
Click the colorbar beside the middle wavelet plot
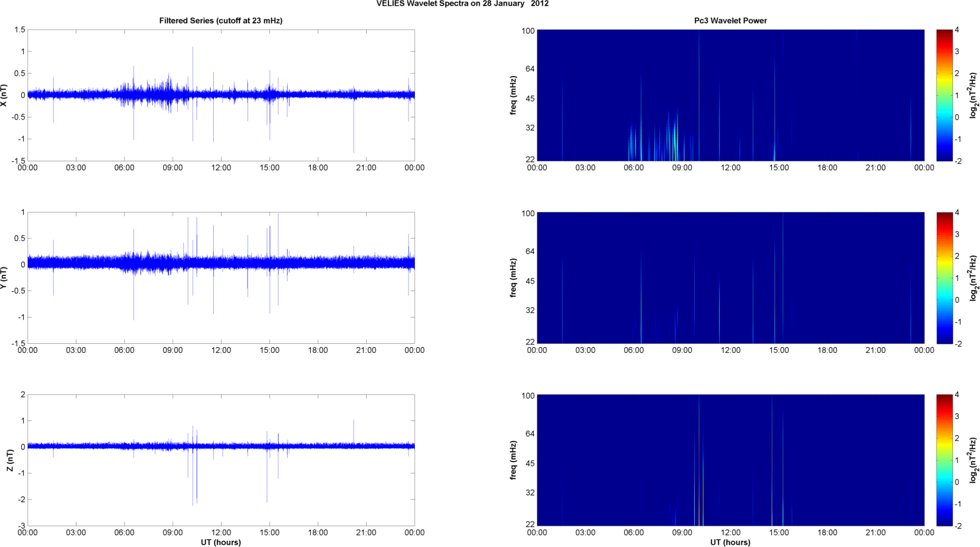pyautogui.click(x=943, y=278)
